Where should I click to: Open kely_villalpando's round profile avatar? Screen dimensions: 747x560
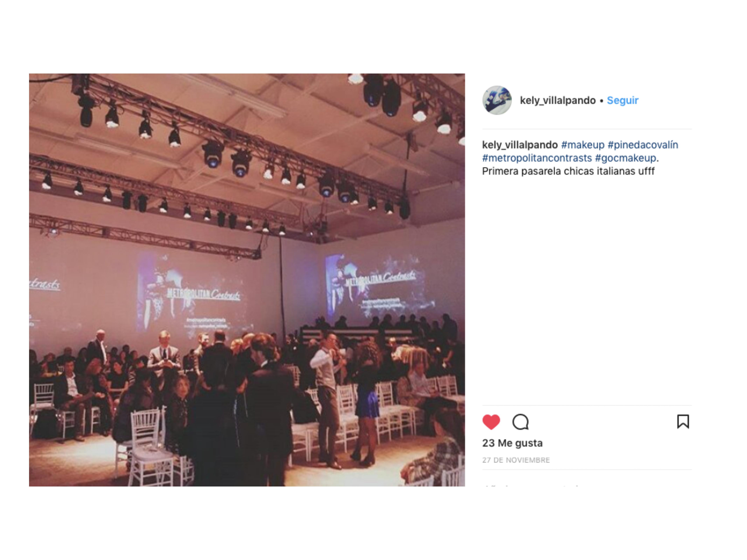(497, 100)
